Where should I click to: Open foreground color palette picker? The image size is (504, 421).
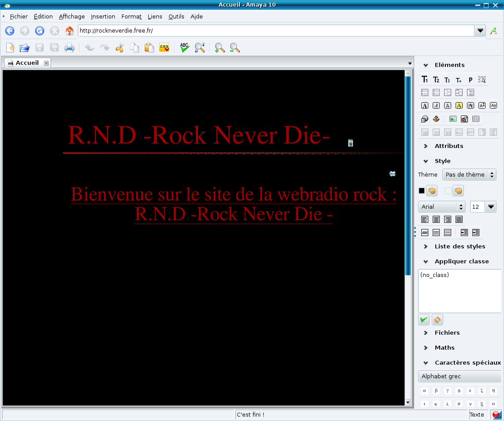[x=432, y=191]
